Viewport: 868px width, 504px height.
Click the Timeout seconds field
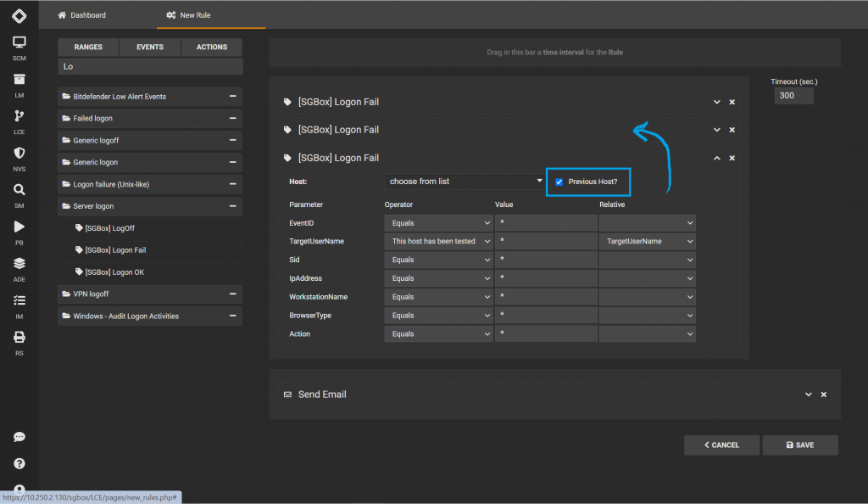793,96
